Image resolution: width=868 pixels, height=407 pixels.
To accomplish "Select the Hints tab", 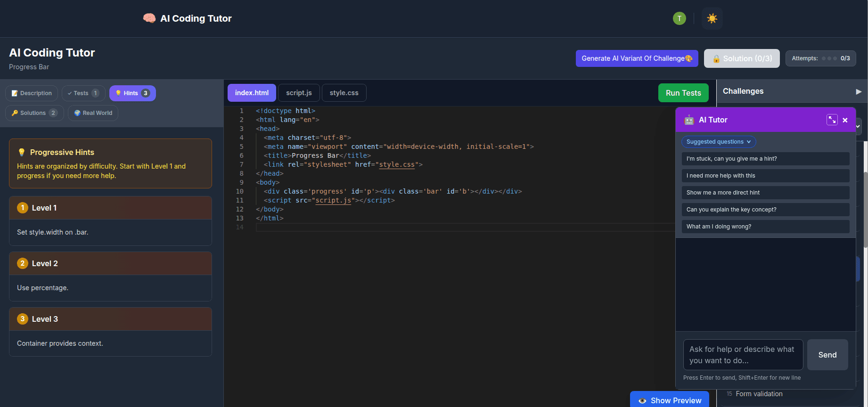I will point(132,93).
